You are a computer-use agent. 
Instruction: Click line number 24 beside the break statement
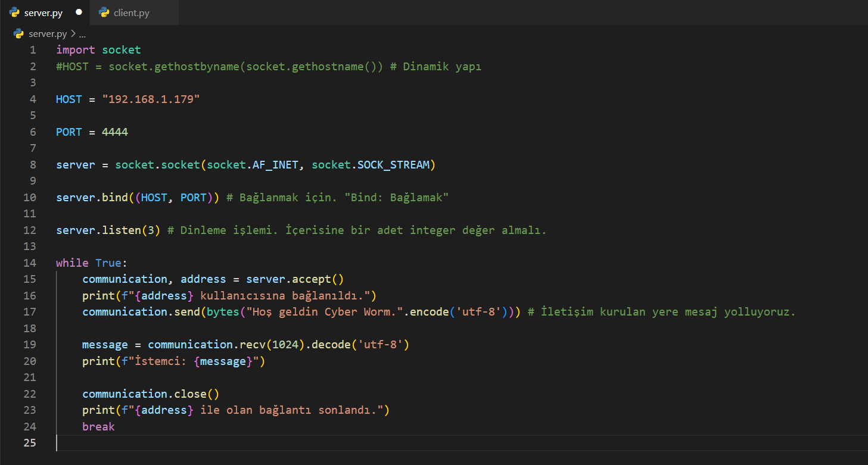pyautogui.click(x=30, y=426)
